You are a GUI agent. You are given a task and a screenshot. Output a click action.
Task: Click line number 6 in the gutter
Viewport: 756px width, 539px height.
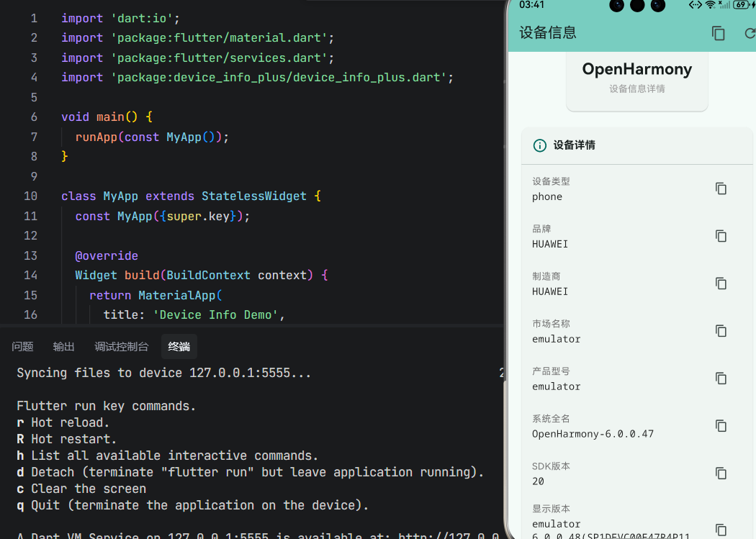(34, 117)
